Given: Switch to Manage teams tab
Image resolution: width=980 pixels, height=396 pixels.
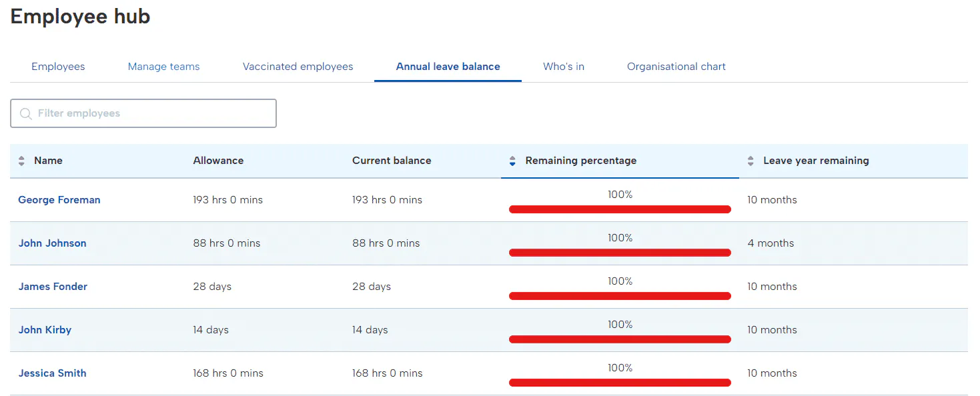Looking at the screenshot, I should (163, 67).
